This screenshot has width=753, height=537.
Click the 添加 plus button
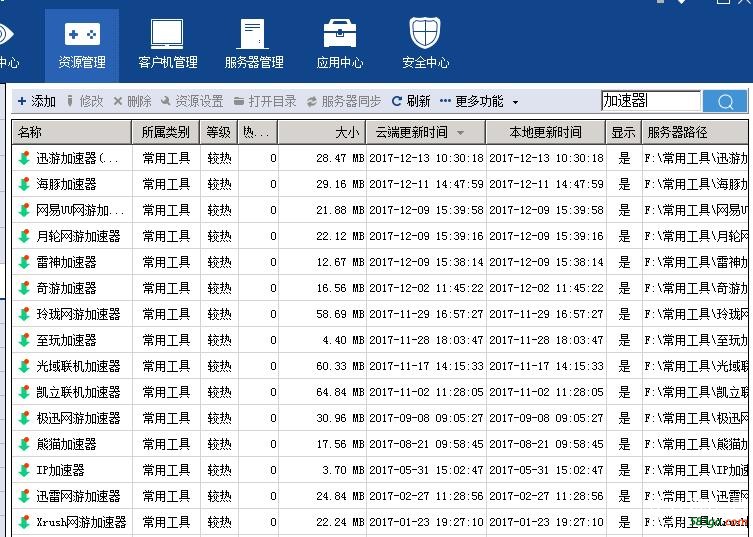coord(36,101)
